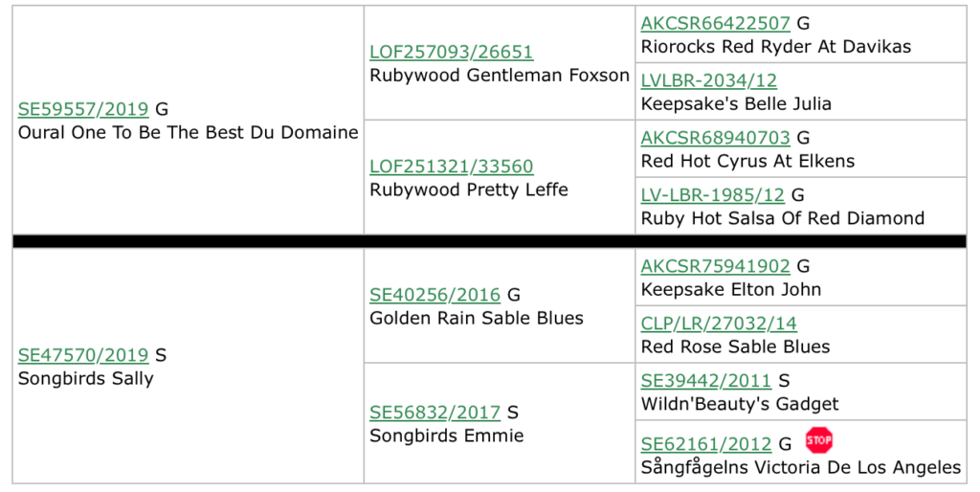Follow the CLP/LR/27032/14 link

(x=719, y=324)
